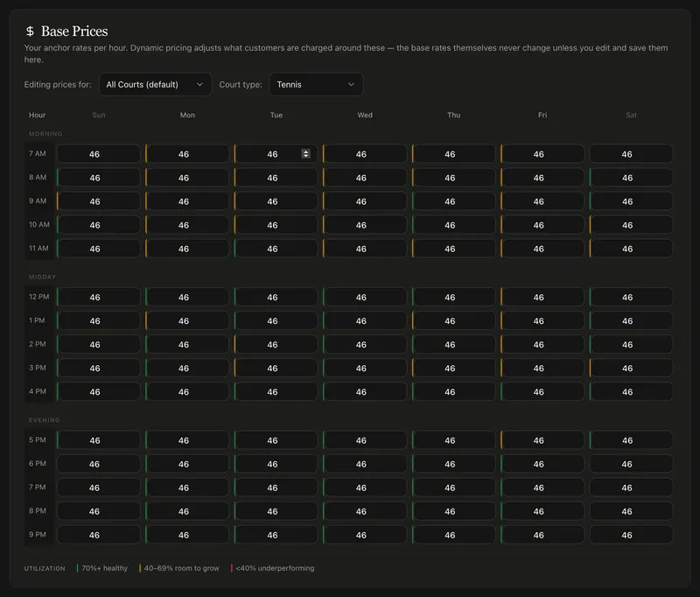The width and height of the screenshot is (700, 597).
Task: Edit the Sunday 8 AM price
Action: coord(98,178)
